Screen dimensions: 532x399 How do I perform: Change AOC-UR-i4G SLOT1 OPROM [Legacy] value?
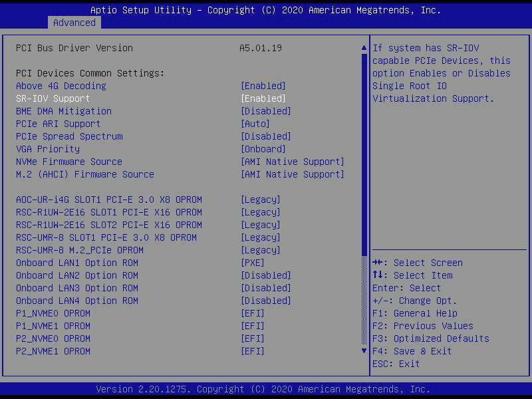pos(261,199)
